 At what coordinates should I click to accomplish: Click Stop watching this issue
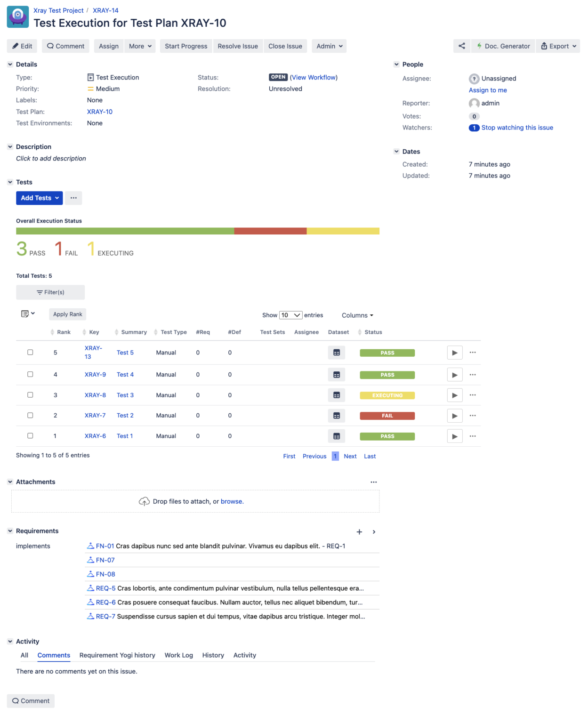[517, 128]
